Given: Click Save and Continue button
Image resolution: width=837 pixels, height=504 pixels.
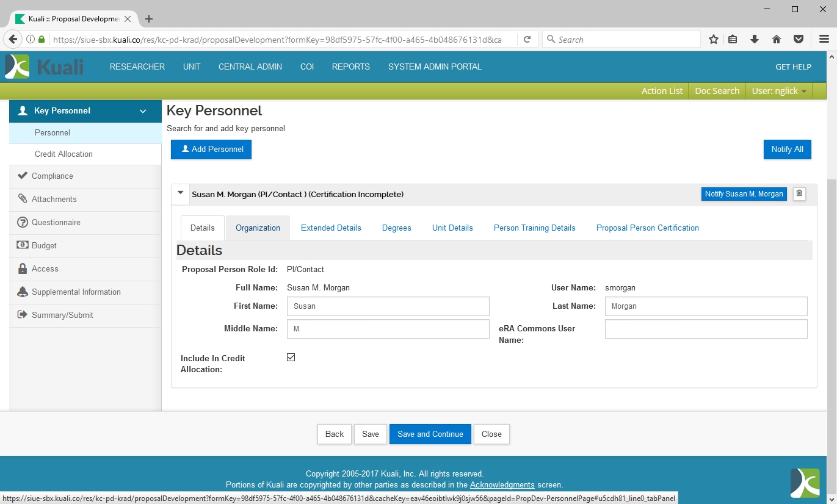Looking at the screenshot, I should pos(430,434).
